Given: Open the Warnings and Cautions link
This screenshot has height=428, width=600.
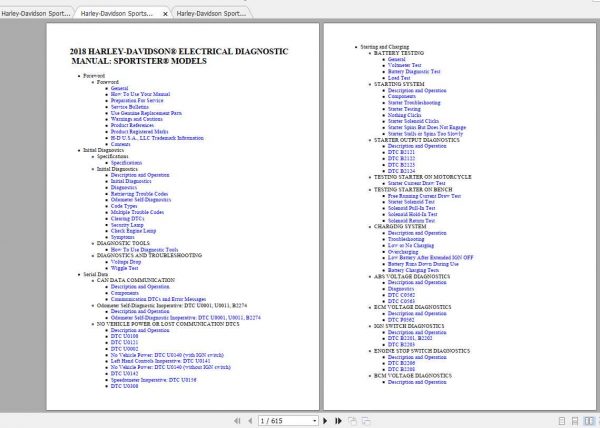Looking at the screenshot, I should pos(137,119).
